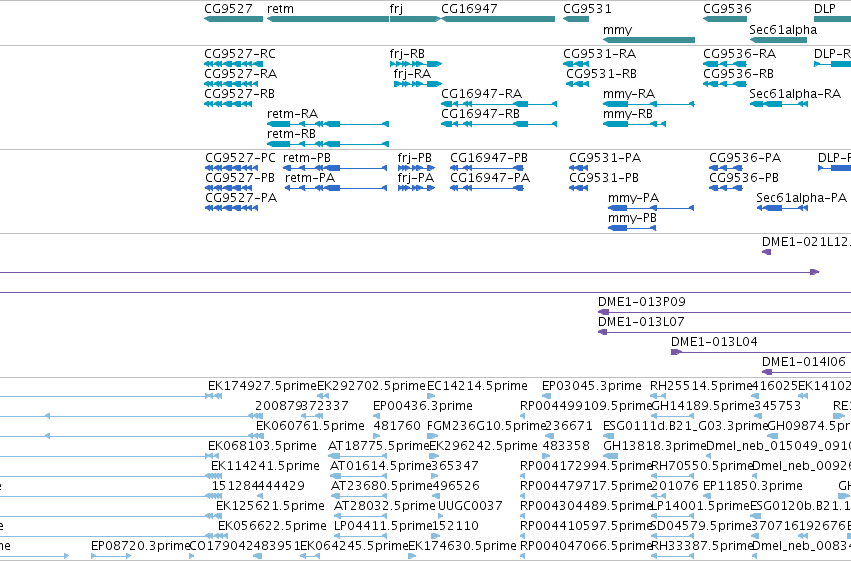
Task: Select transcript CG9531-RA
Action: (x=576, y=64)
